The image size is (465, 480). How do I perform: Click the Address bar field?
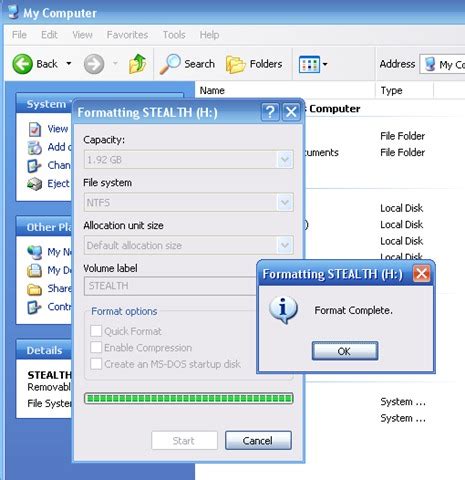(x=442, y=64)
